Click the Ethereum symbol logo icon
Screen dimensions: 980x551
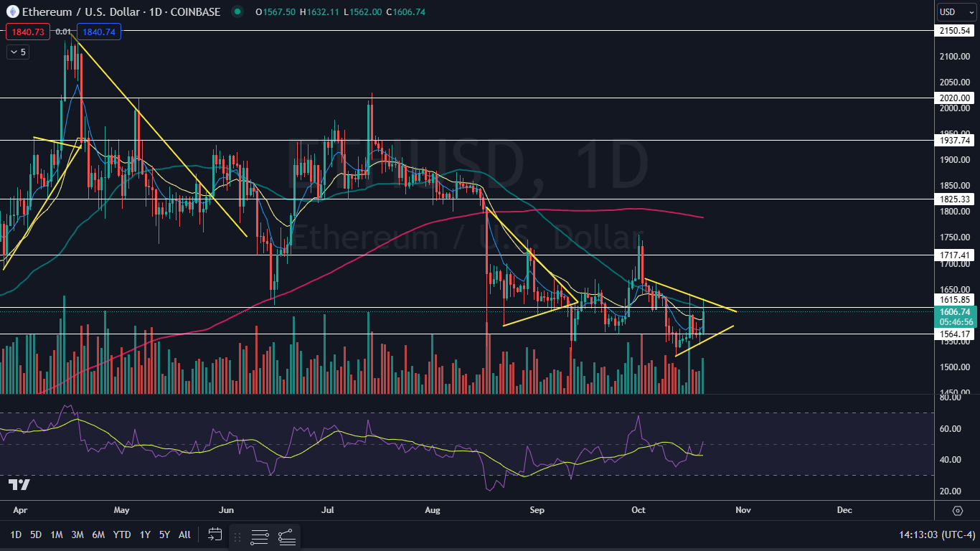13,11
